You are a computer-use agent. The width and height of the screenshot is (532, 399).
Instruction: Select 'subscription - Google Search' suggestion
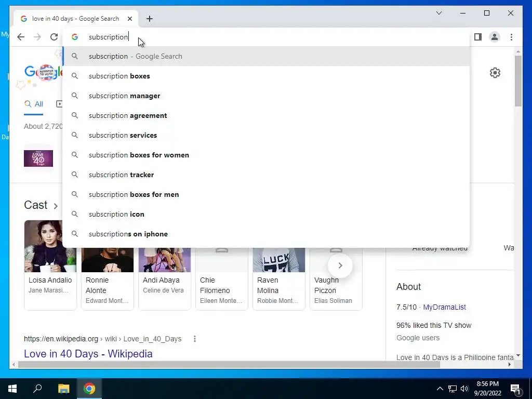click(x=267, y=56)
